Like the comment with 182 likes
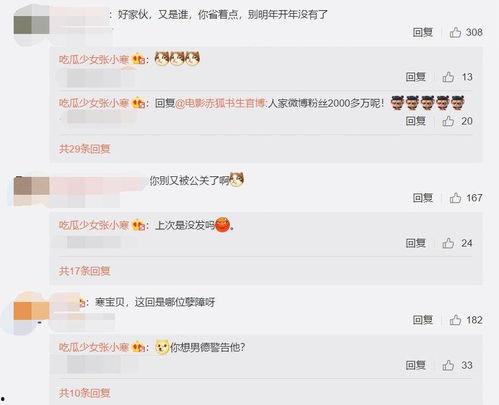Screen dimensions: 499x405 (x=455, y=320)
